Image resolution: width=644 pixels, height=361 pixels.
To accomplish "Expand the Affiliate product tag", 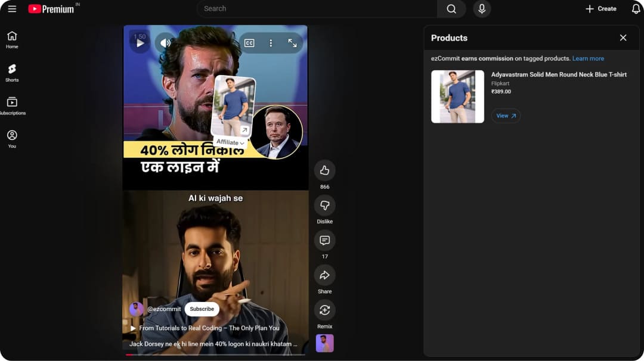I will 230,142.
